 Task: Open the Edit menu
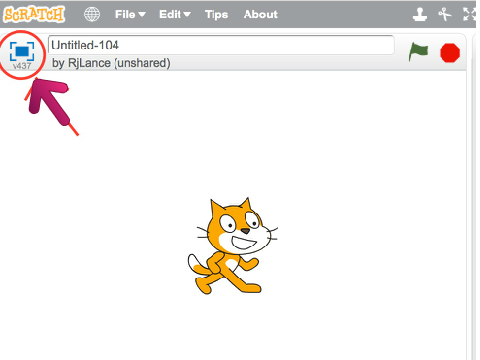click(x=175, y=14)
